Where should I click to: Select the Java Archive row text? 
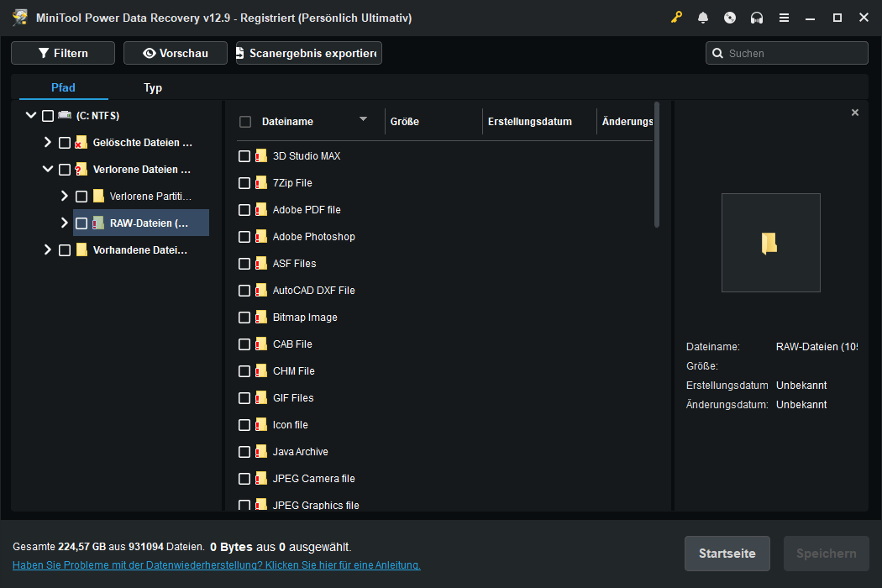tap(301, 451)
